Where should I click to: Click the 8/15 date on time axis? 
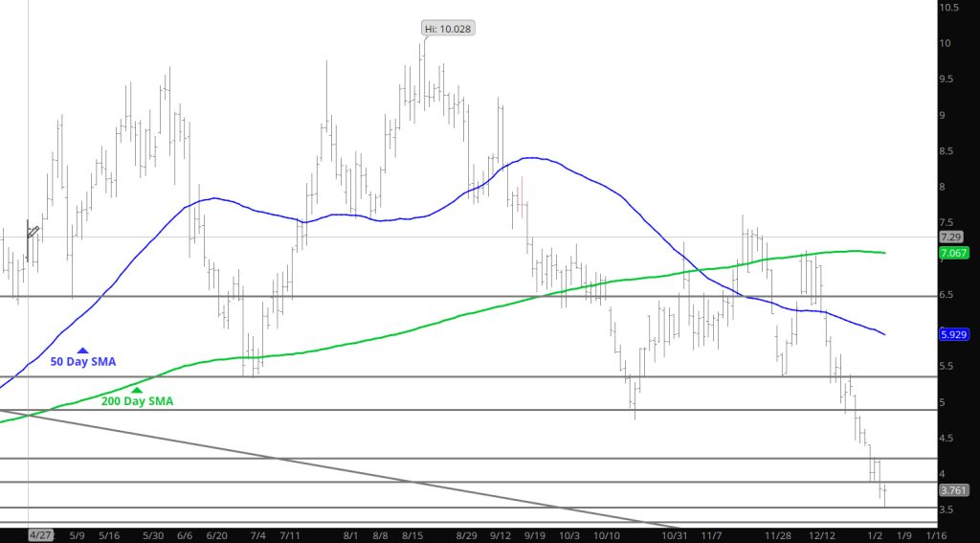click(413, 534)
